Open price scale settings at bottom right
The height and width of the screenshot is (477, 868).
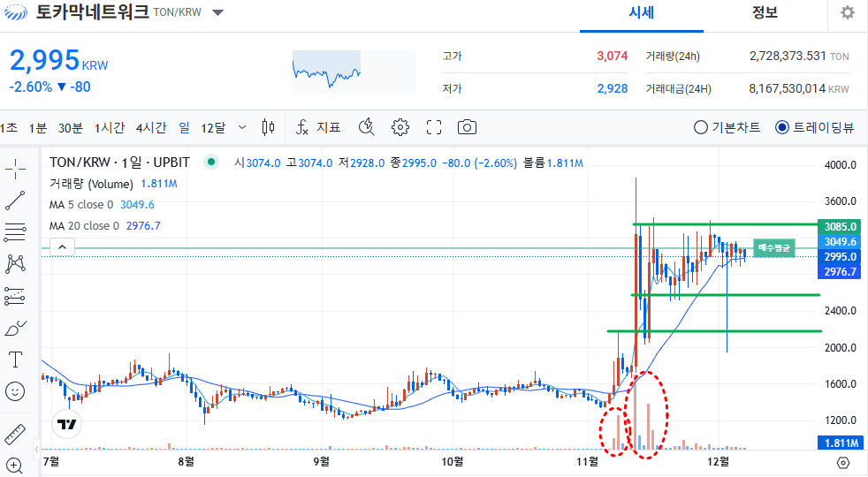click(x=843, y=463)
